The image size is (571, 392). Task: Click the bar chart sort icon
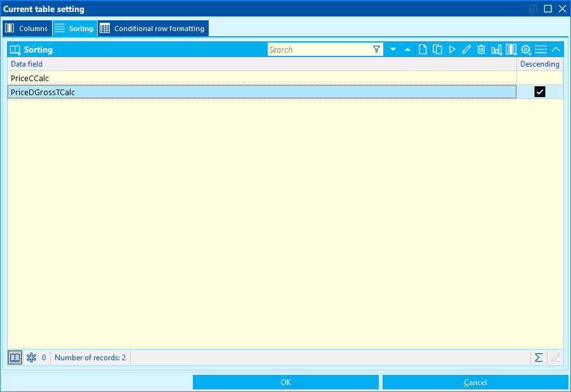(496, 49)
